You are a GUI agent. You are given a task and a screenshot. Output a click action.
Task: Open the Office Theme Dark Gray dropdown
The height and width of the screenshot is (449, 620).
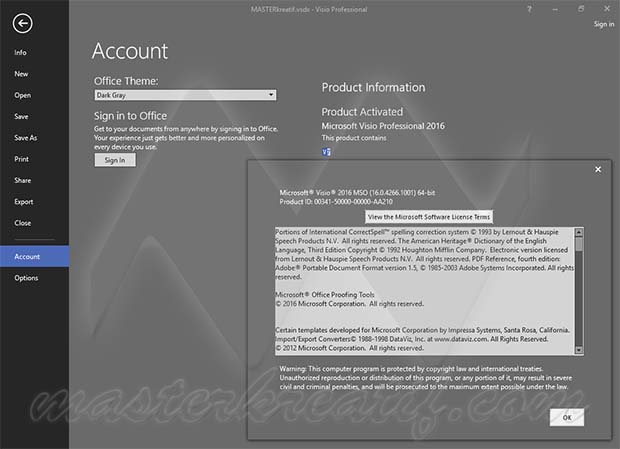coord(185,95)
